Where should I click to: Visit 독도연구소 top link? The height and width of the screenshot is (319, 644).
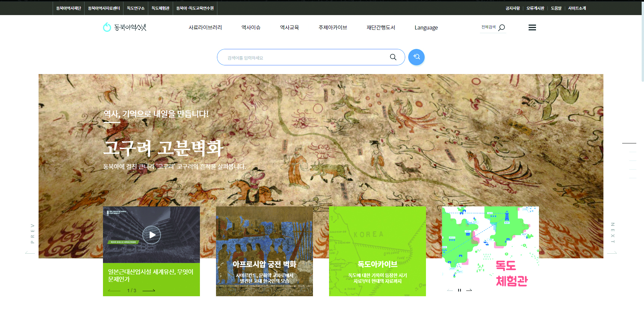tap(136, 8)
